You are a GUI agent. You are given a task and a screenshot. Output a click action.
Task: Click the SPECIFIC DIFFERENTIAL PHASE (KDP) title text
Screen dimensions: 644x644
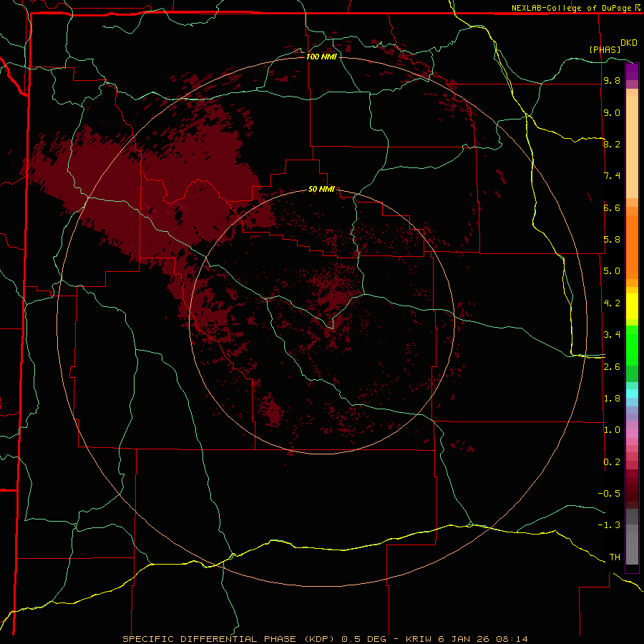[x=230, y=639]
